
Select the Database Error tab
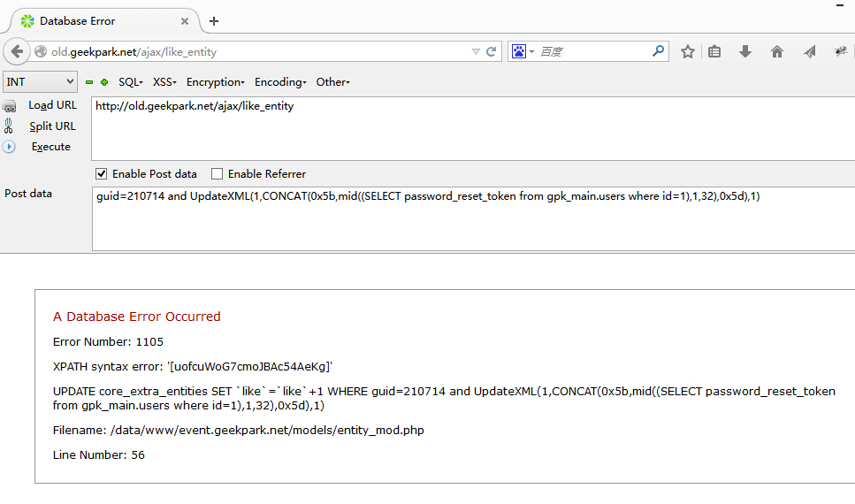103,21
